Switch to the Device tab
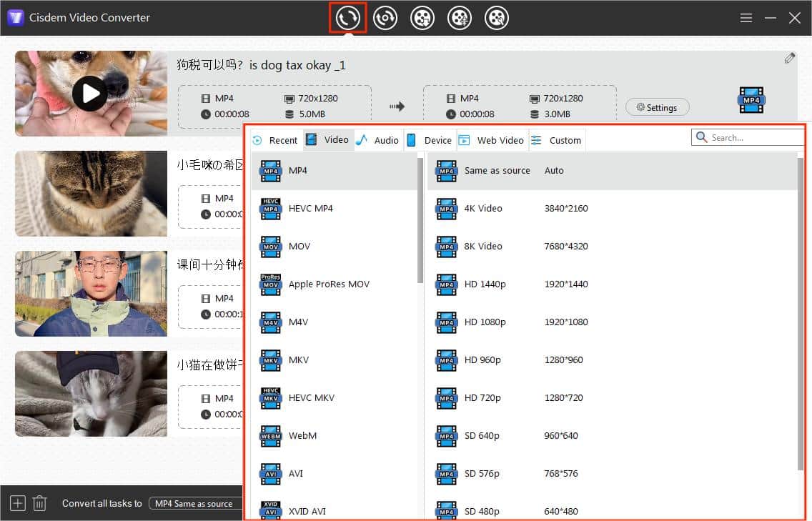 click(430, 140)
